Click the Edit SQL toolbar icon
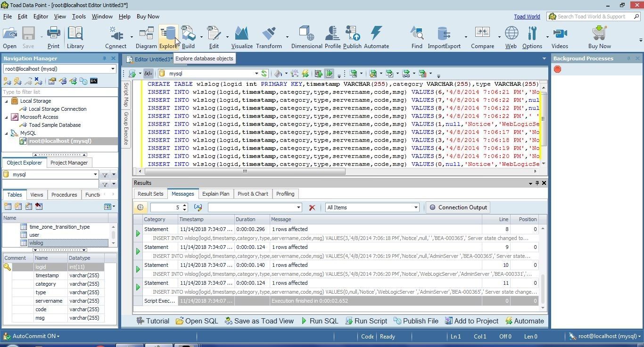Screen dimensions: 644x347 click(x=214, y=37)
